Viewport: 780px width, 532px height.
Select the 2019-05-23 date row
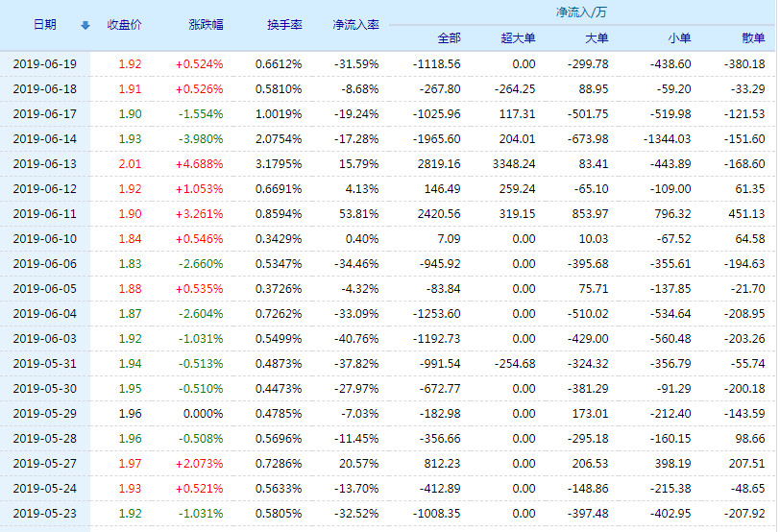[44, 513]
